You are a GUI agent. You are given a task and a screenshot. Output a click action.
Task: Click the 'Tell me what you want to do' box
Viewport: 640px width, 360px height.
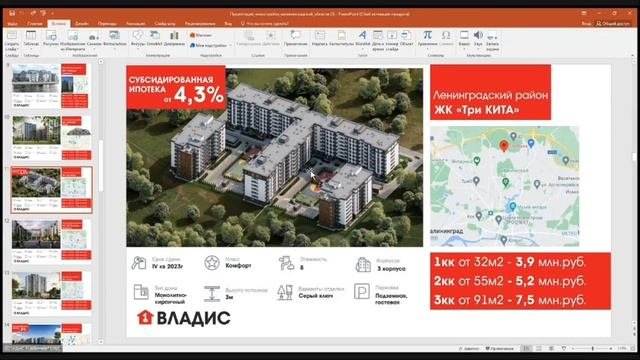264,24
